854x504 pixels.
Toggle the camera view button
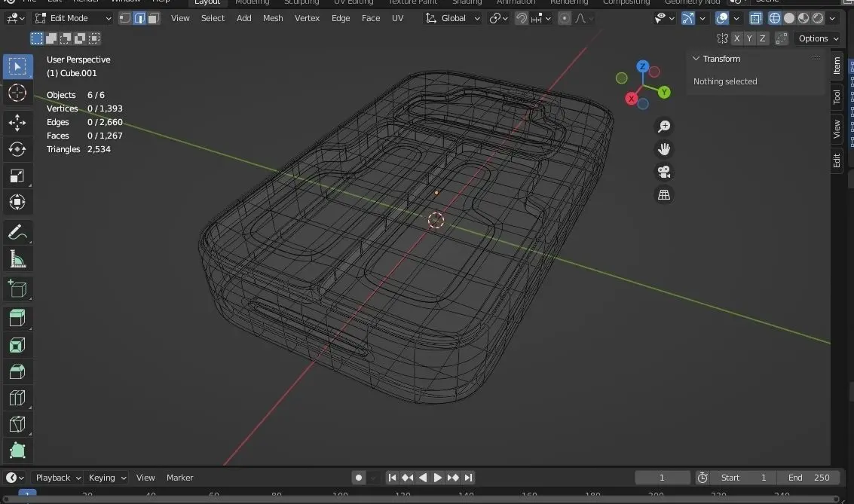tap(664, 172)
